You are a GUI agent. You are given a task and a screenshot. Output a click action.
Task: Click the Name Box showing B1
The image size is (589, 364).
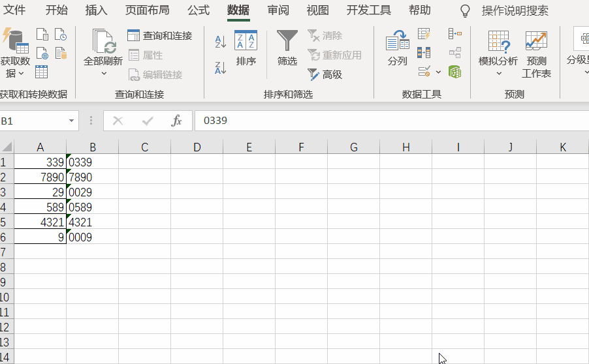(x=34, y=121)
